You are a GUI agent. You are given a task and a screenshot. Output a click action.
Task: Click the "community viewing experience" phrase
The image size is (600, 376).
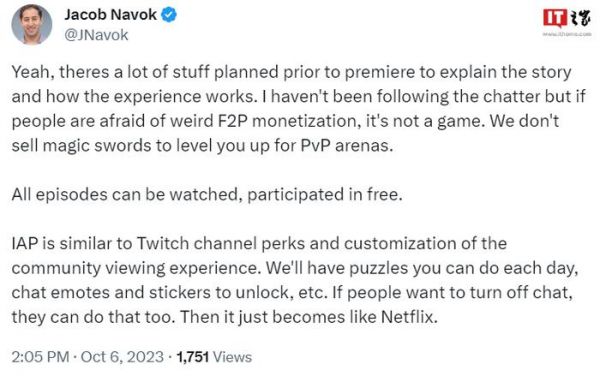tap(135, 268)
